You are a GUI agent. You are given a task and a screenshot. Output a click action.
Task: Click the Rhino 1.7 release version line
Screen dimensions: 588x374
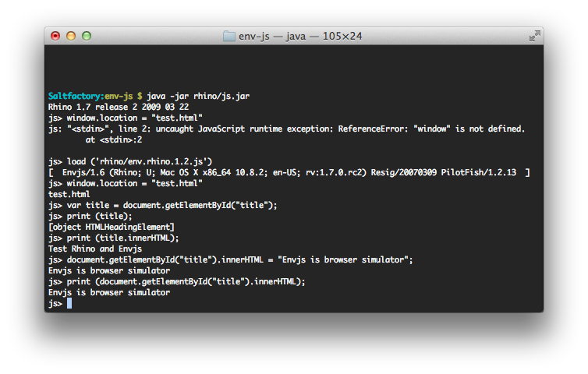coord(119,108)
